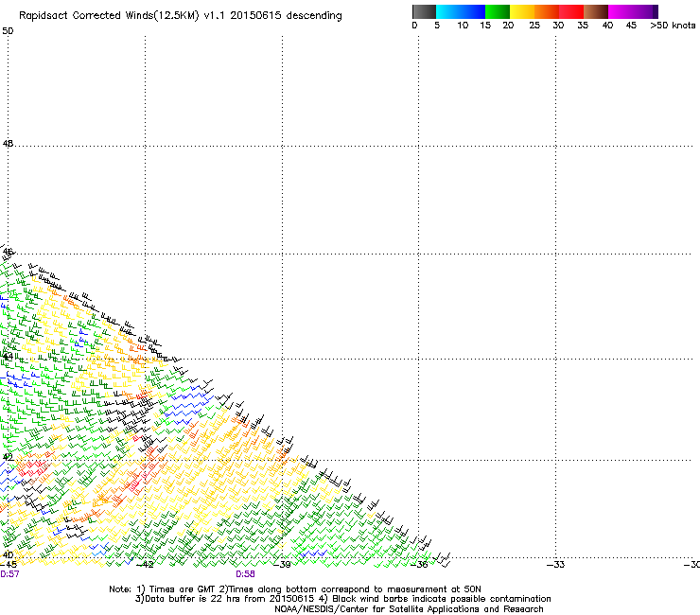Click the '>50 knots' legend label
Viewport: 700px width, 615px height.
[673, 26]
